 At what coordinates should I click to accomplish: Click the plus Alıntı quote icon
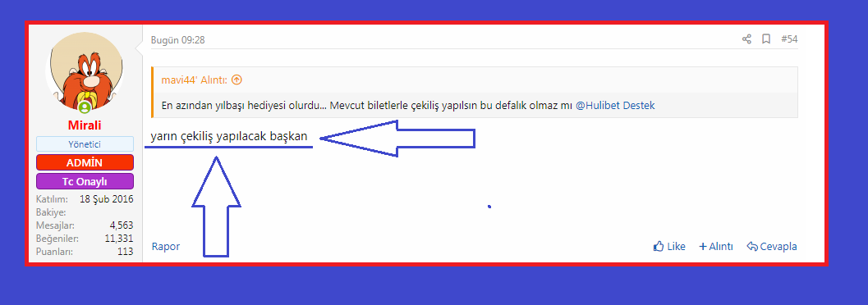point(702,247)
